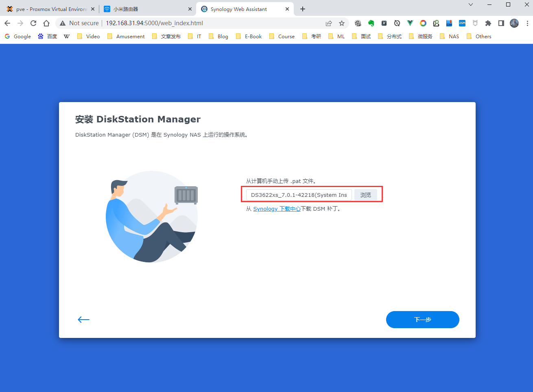Open the Vue devtools extension
The width and height of the screenshot is (533, 392).
pos(410,23)
